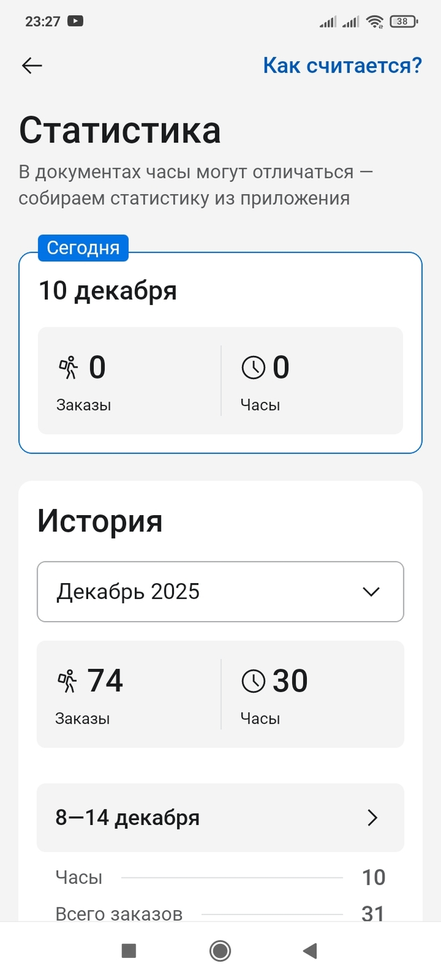Tap the 10 декабря today card heading
Screen dimensions: 441x980
point(108,291)
